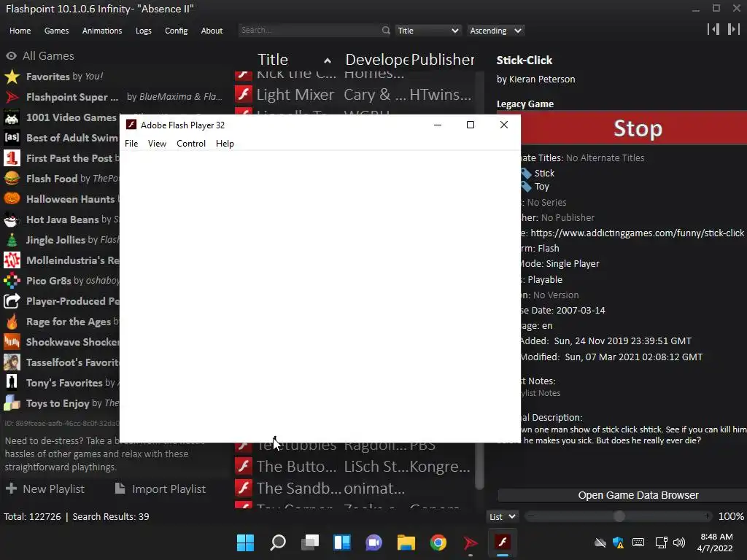747x560 pixels.
Task: Launch File Explorer from taskbar
Action: point(406,542)
